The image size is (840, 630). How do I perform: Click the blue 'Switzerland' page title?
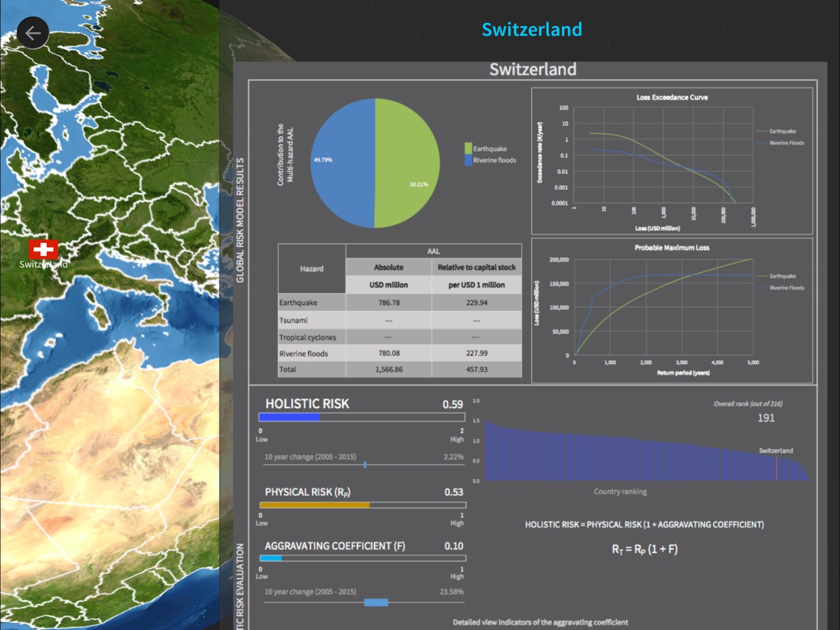click(531, 29)
